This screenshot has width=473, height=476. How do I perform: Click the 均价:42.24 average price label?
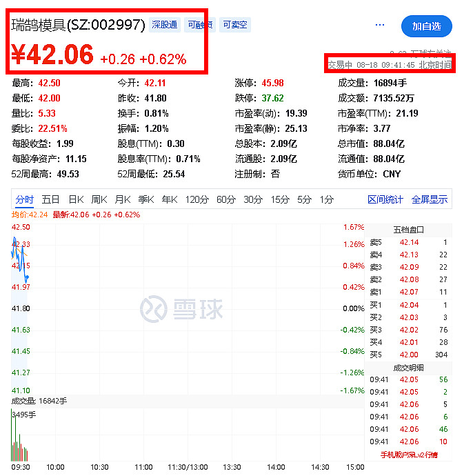point(30,215)
